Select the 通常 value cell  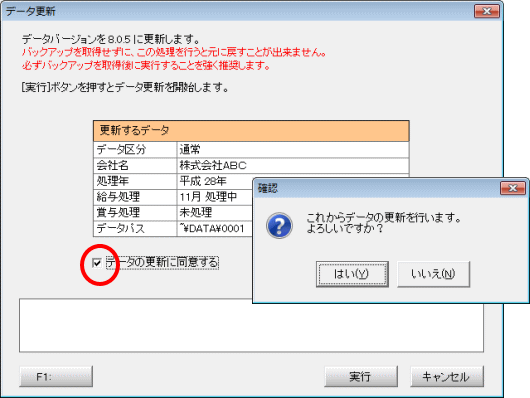coord(293,149)
